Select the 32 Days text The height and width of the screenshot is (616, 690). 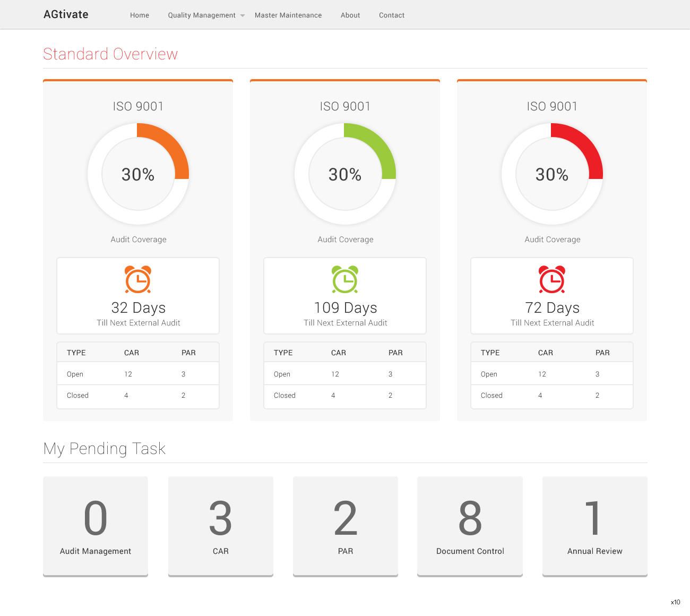click(x=139, y=308)
